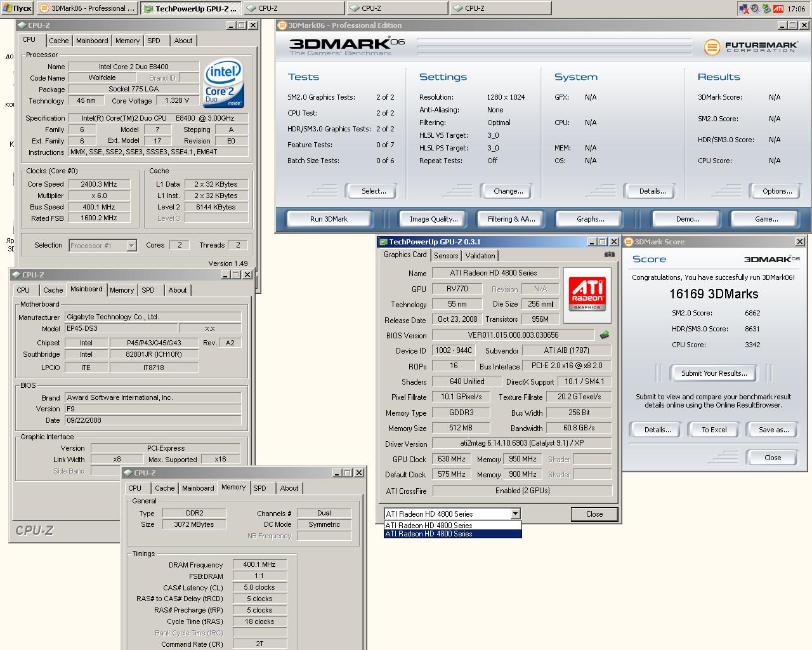Open Image Quality... tool
The height and width of the screenshot is (650, 812).
pos(433,219)
